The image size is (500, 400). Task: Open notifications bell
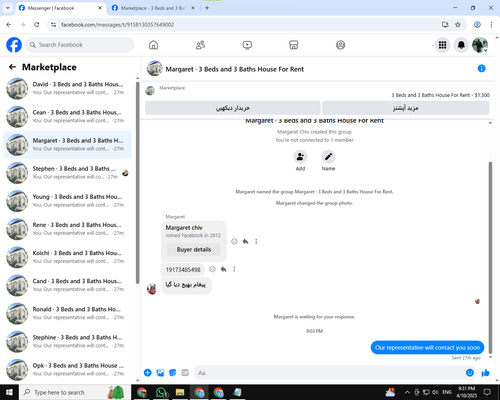461,45
